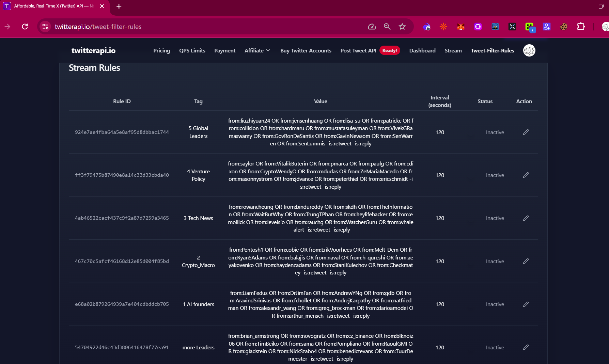609x364 pixels.
Task: Click pencil icon for 3 Tech News
Action: [526, 218]
